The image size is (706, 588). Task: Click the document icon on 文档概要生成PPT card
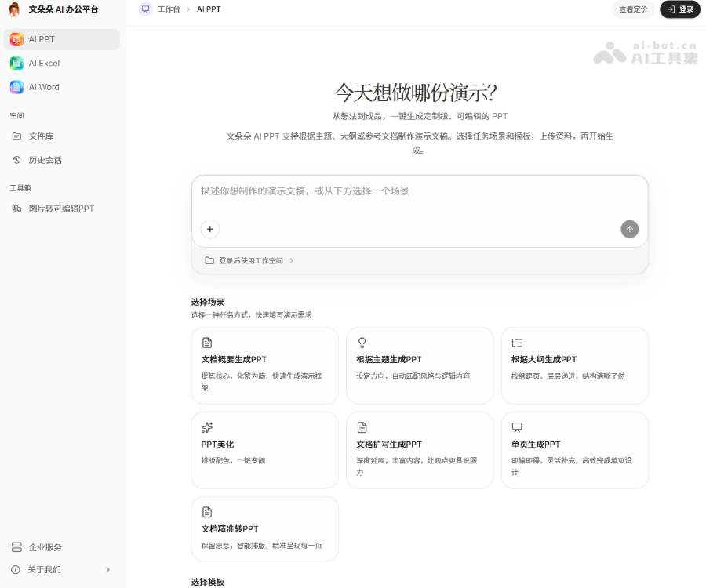click(207, 343)
